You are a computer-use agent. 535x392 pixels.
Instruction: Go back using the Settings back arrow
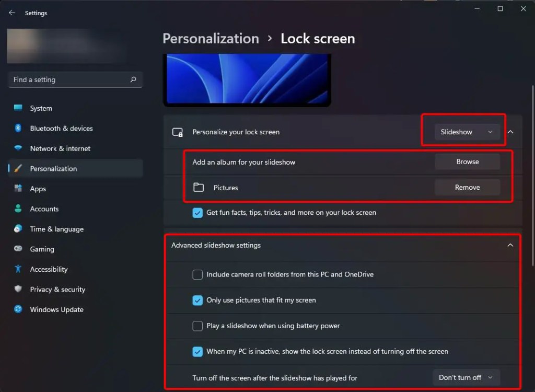click(x=12, y=13)
